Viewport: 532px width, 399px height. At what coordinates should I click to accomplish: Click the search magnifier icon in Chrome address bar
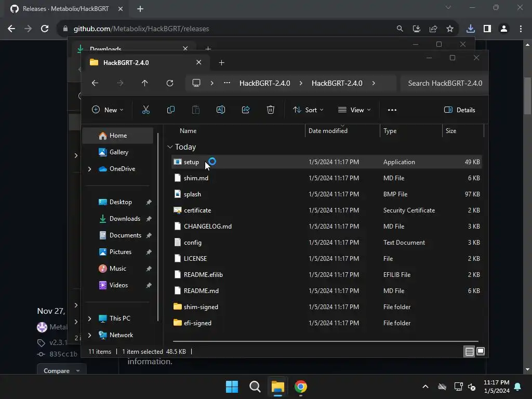(x=400, y=29)
